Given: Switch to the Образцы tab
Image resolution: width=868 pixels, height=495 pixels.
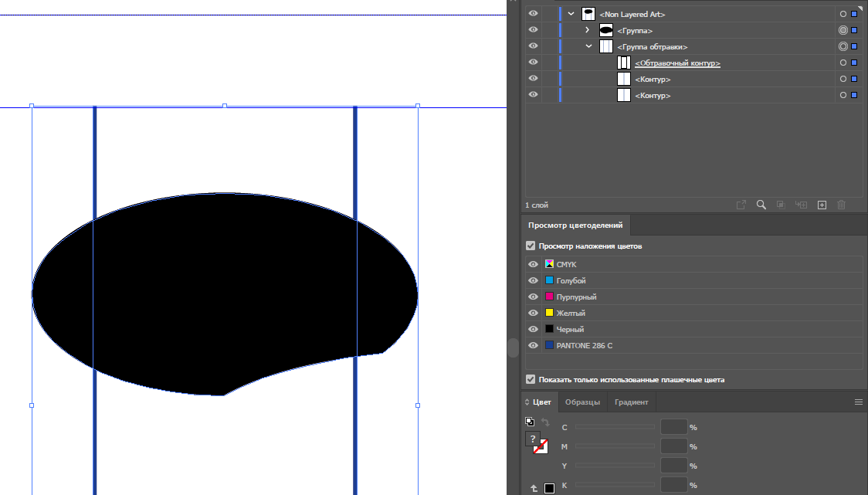Looking at the screenshot, I should click(582, 402).
